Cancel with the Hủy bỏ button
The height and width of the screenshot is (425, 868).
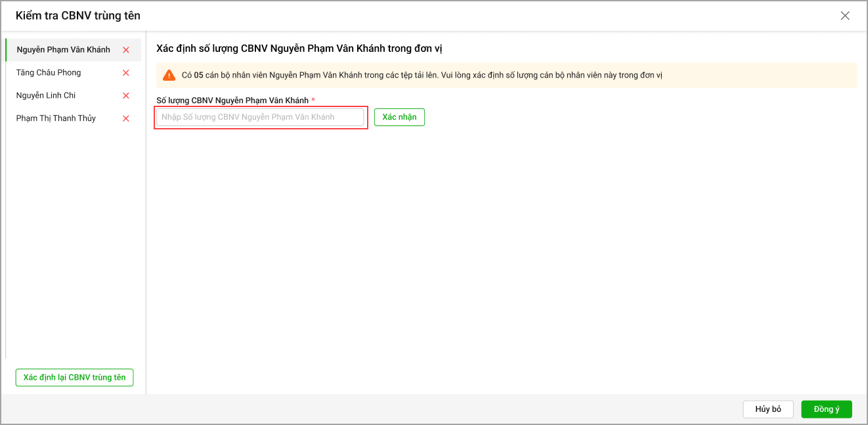pos(768,409)
